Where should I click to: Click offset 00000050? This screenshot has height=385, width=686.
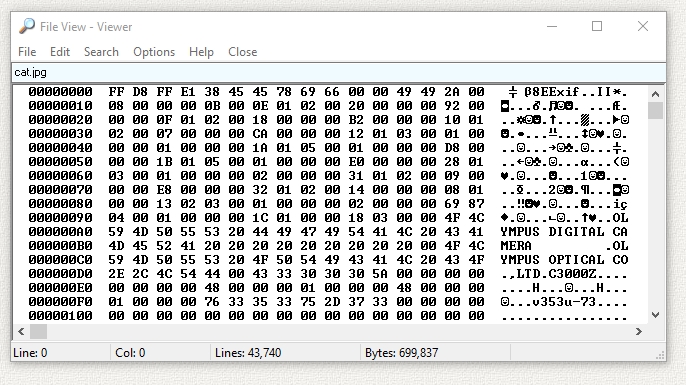(60, 162)
